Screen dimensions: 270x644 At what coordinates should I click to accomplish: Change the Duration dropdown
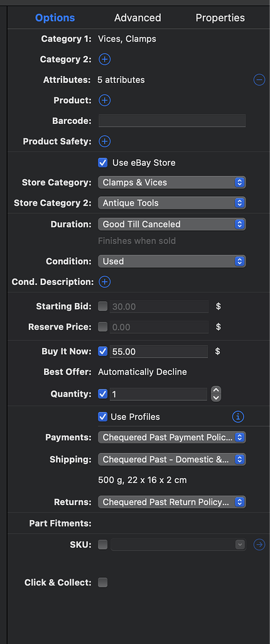point(171,225)
